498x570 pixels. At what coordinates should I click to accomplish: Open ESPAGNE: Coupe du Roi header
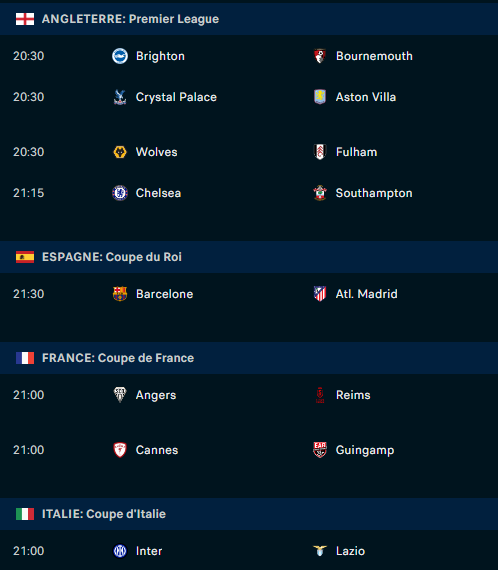pos(249,257)
